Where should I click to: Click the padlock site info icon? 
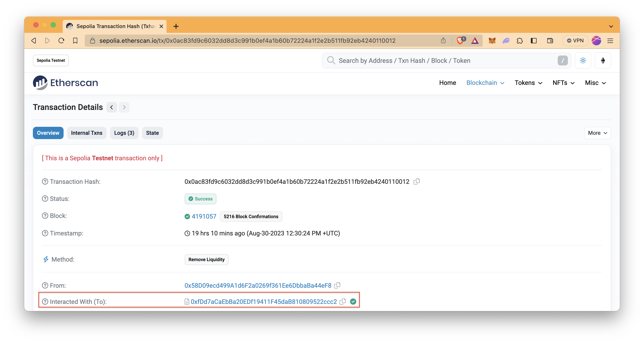[x=92, y=41]
